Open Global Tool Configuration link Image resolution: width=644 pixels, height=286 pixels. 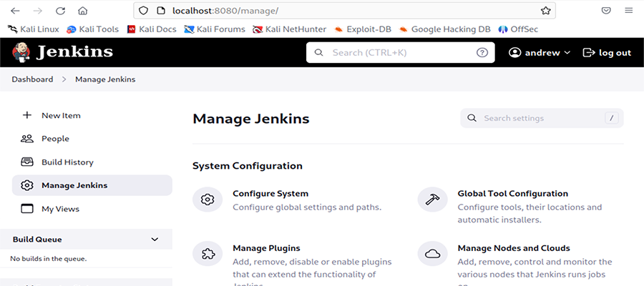coord(512,193)
